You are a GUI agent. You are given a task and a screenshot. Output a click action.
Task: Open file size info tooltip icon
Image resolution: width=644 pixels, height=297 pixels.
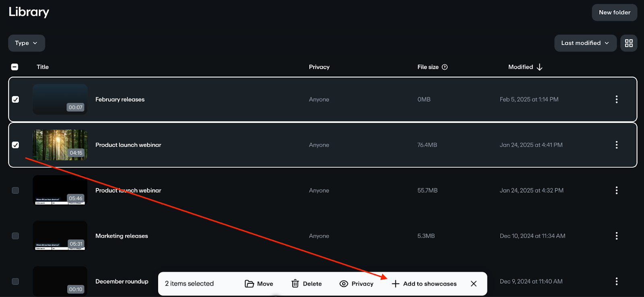coord(445,67)
